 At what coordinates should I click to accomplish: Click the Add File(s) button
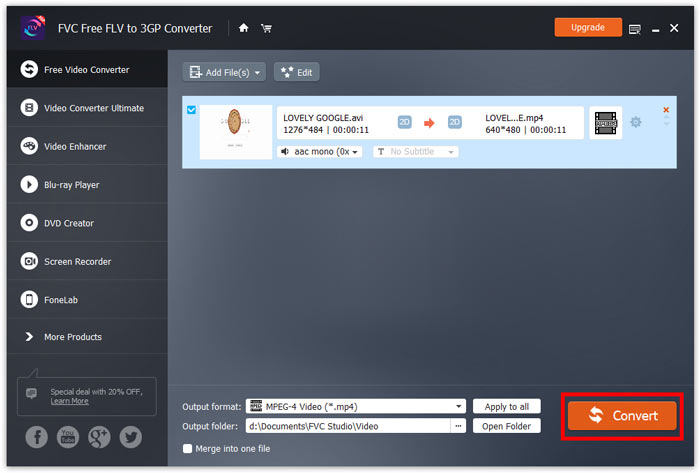pyautogui.click(x=224, y=72)
